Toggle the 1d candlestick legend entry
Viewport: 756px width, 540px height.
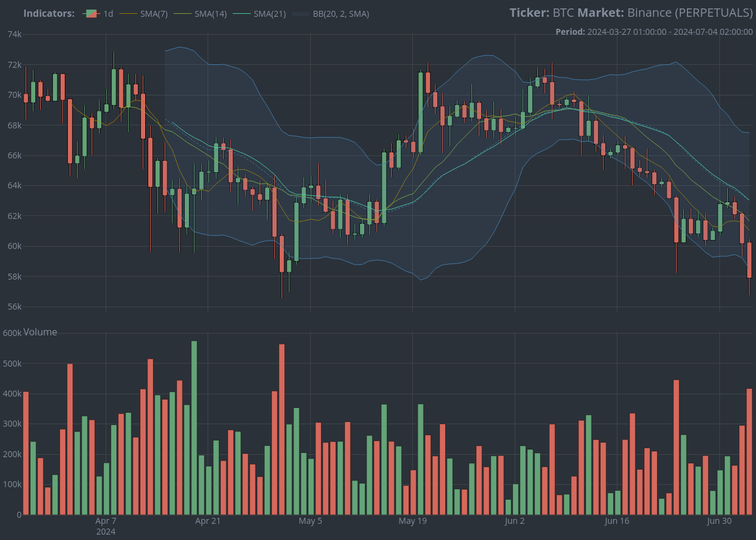click(x=98, y=13)
